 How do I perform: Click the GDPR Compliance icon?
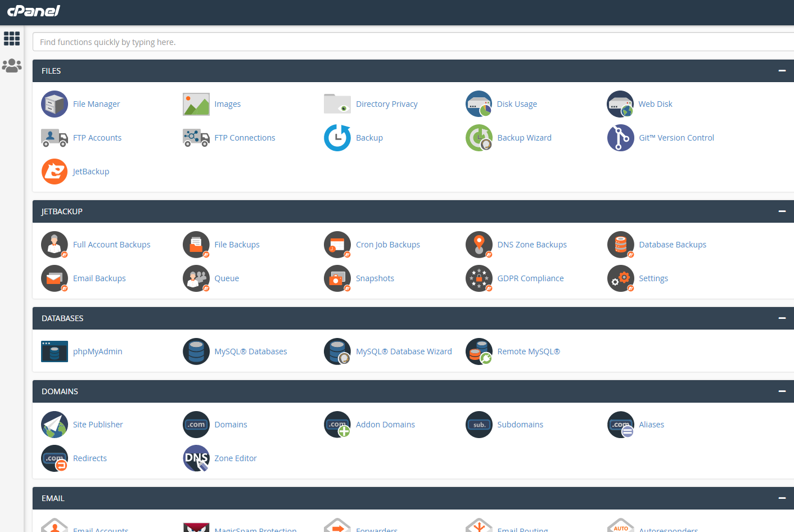click(479, 278)
